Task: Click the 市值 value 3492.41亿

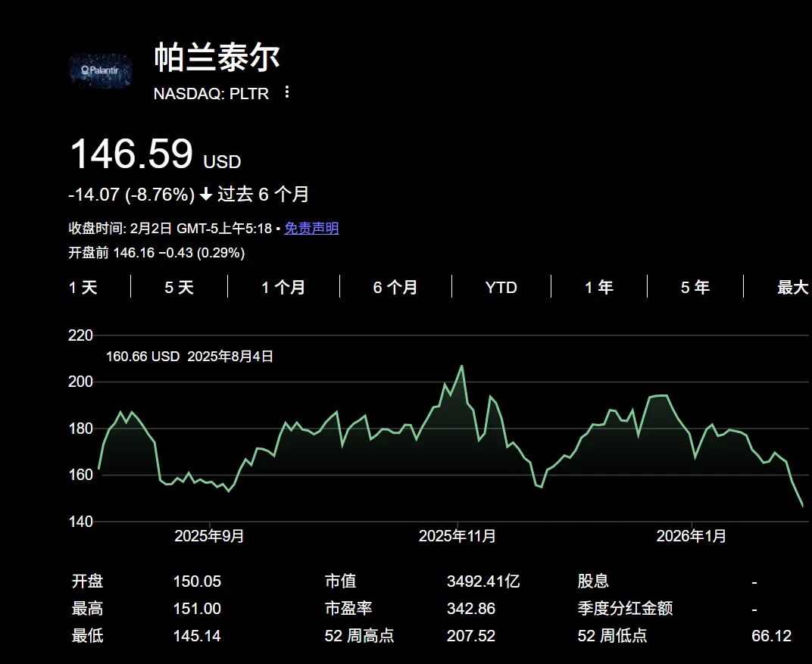Action: point(483,581)
